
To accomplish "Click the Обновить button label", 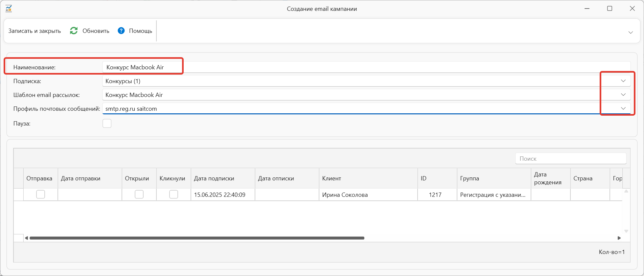I will [x=96, y=31].
